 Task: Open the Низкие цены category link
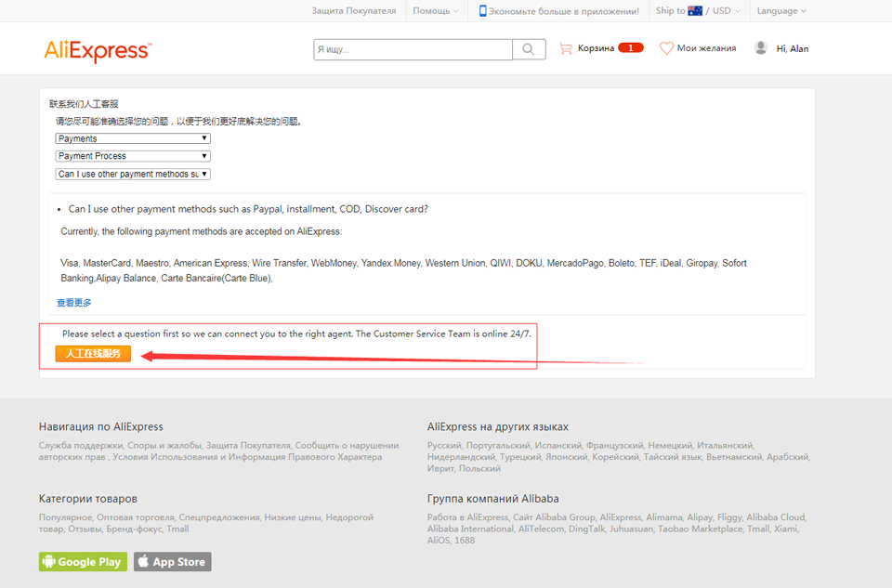(293, 517)
